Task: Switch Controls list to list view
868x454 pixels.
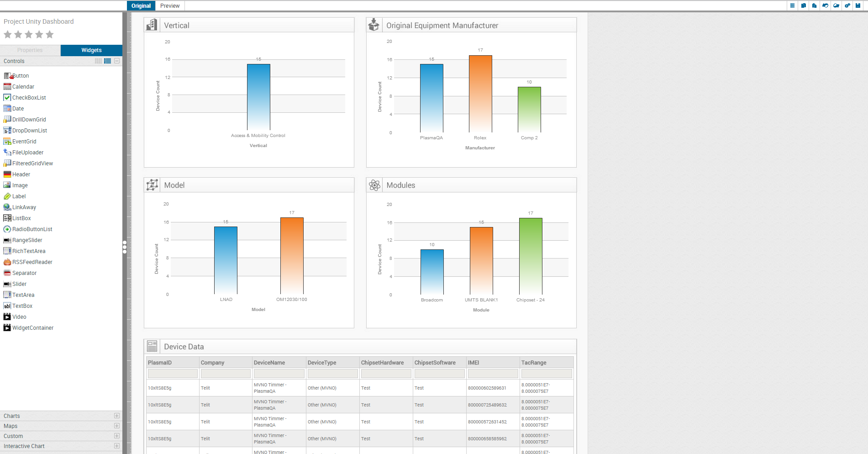Action: (x=107, y=61)
